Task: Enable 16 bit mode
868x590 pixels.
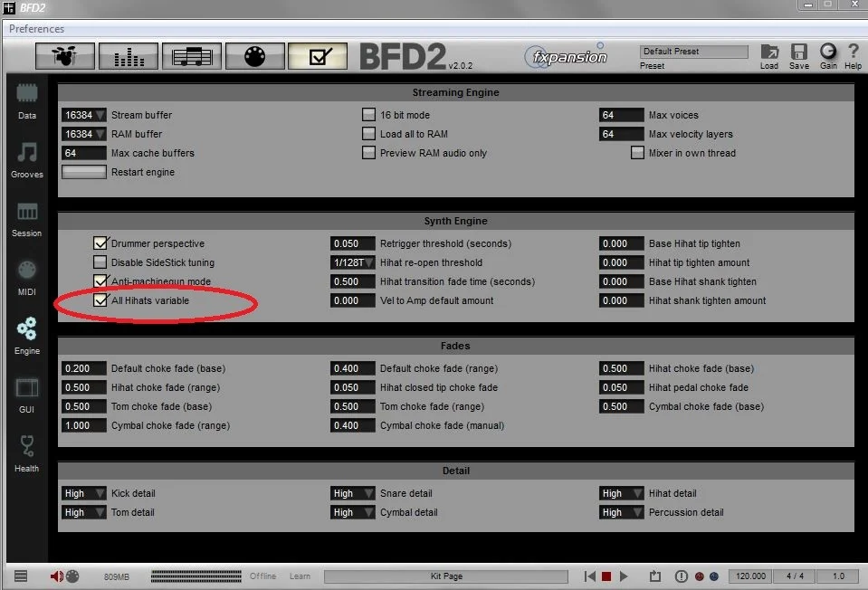Action: 369,115
